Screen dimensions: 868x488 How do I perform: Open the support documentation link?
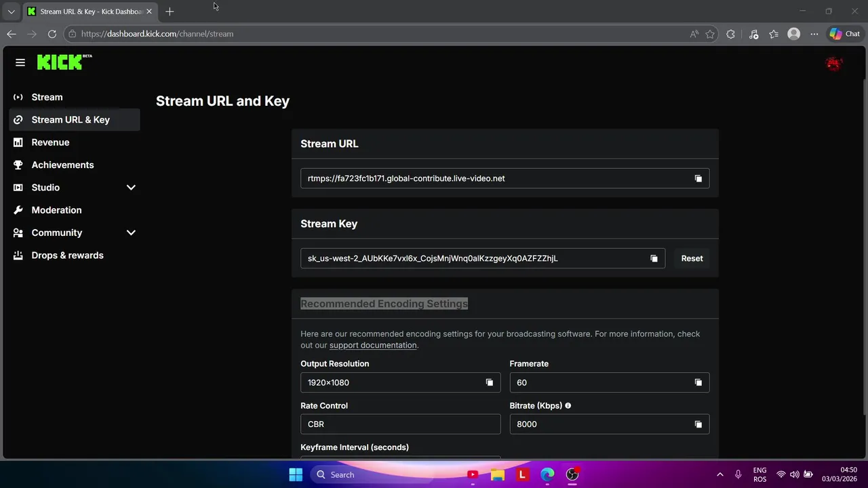click(373, 345)
